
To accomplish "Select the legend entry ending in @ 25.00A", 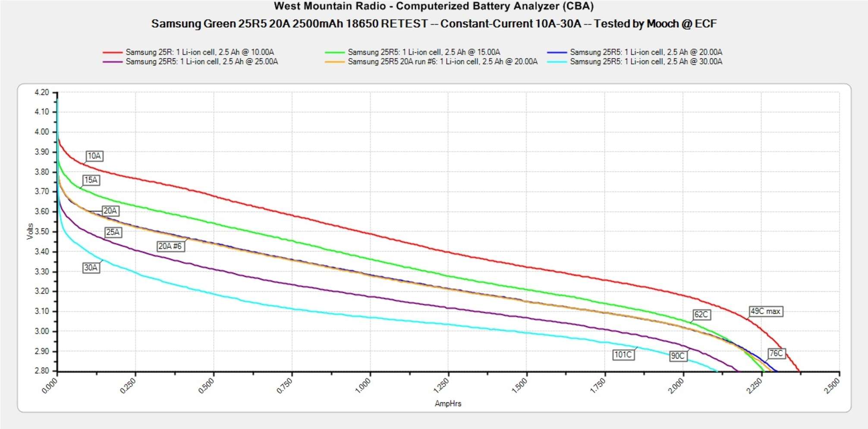I will point(202,62).
